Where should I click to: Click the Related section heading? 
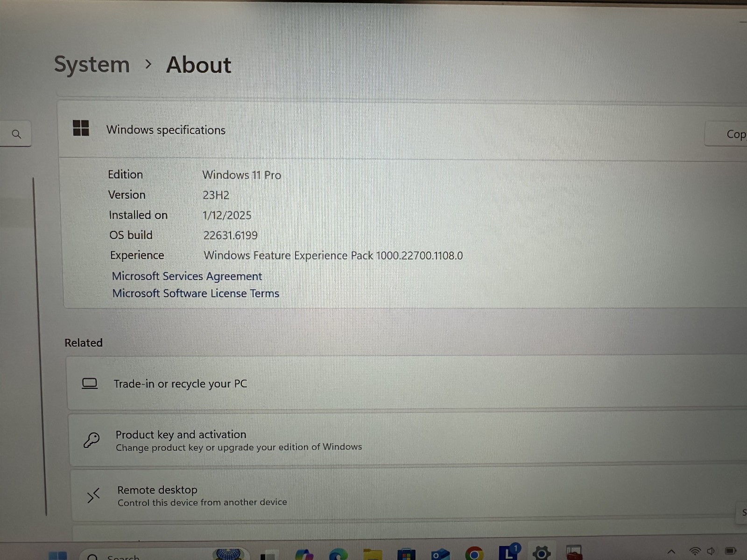[x=84, y=343]
